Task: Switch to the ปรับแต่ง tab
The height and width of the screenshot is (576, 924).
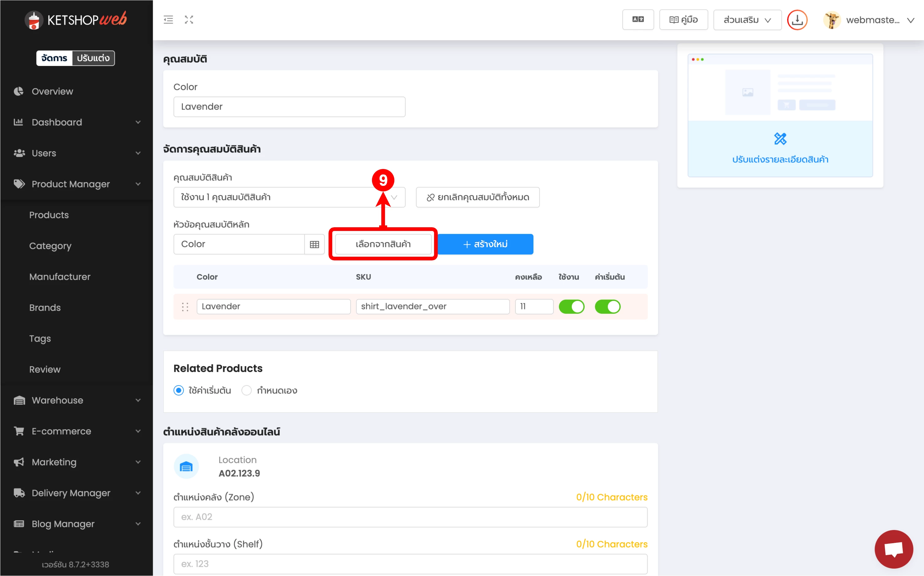Action: (x=93, y=58)
